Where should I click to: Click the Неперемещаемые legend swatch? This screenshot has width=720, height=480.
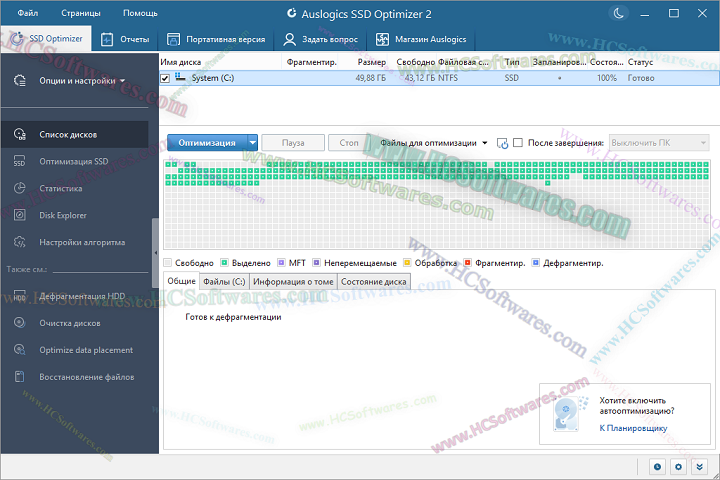pyautogui.click(x=316, y=263)
